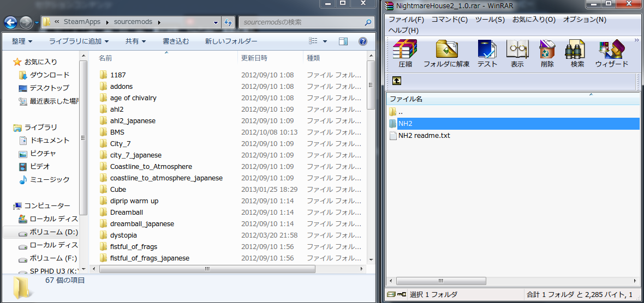Viewport: 644px width, 303px height.
Task: Open WinRAR ヘルプ(H) menu
Action: (403, 31)
